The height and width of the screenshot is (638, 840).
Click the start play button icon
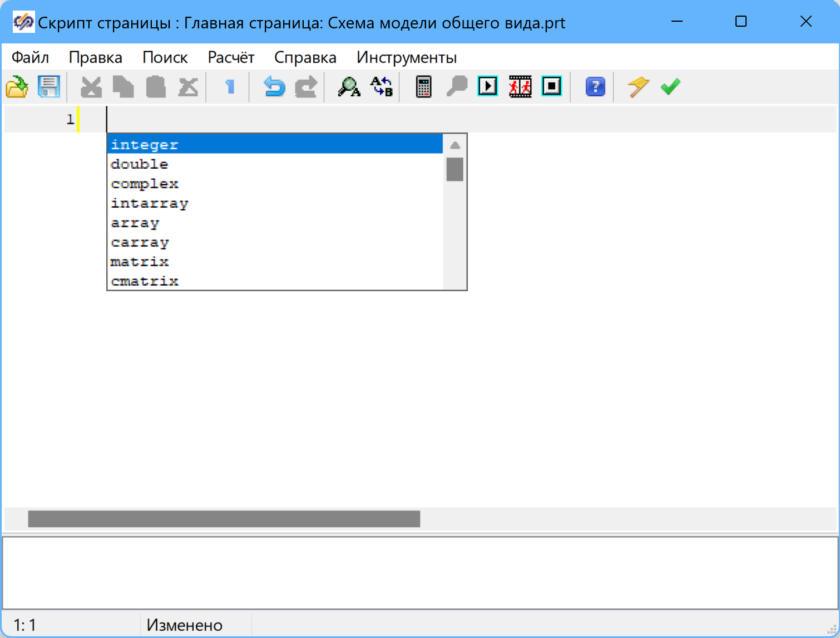[488, 86]
